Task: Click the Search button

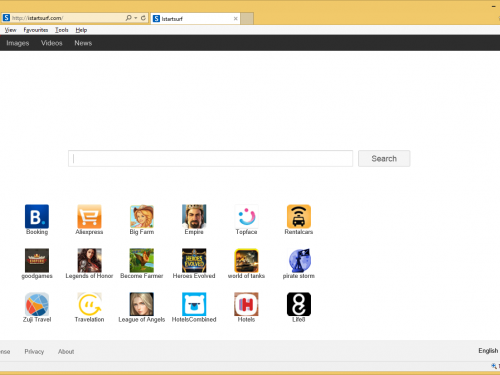Action: (384, 158)
